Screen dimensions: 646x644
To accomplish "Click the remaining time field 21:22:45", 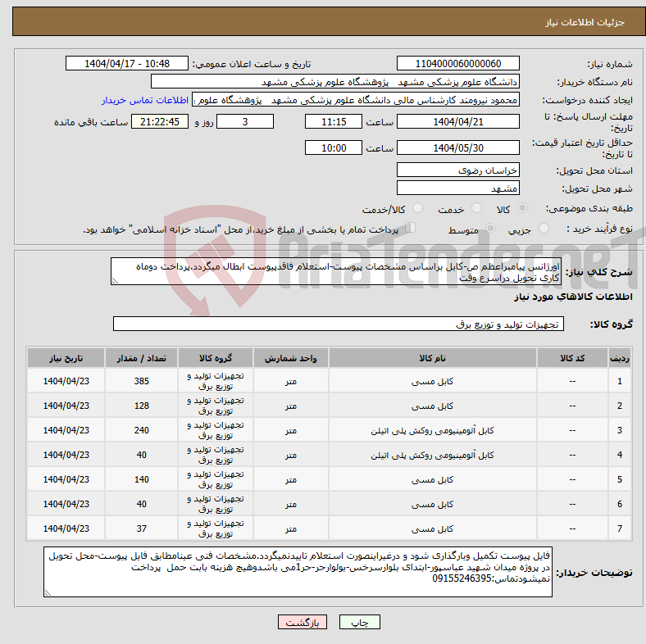I will coord(160,121).
